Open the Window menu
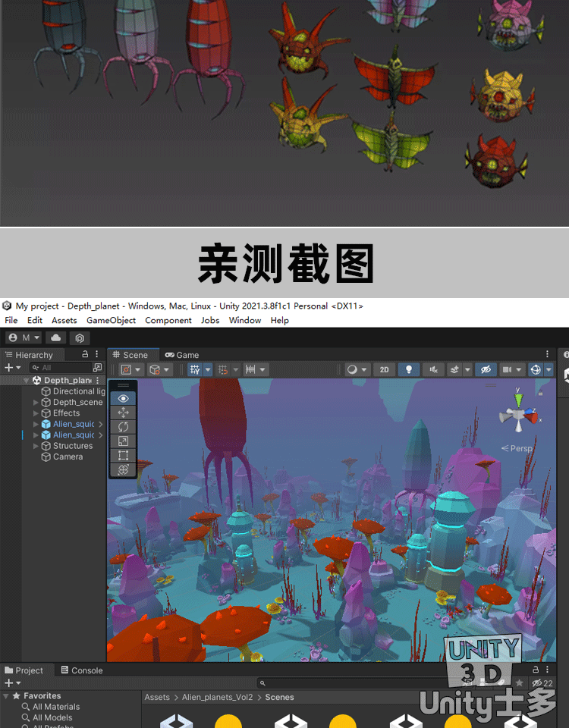This screenshot has width=569, height=728. point(245,320)
